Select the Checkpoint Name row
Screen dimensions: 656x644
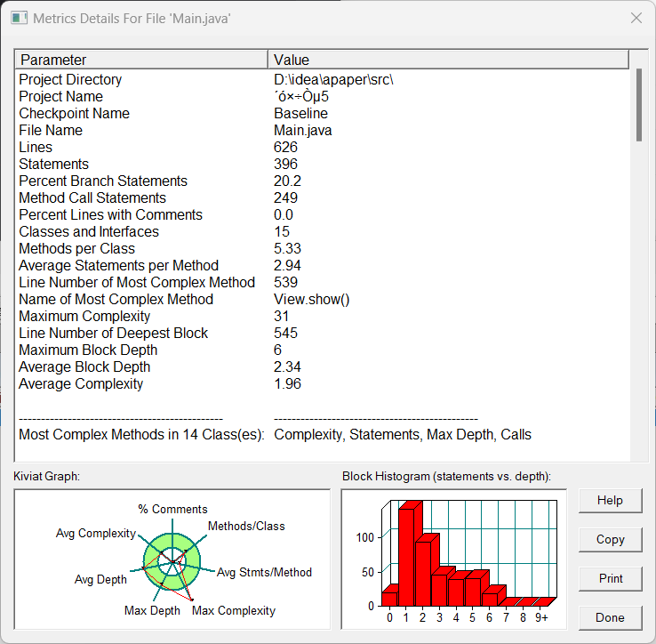[x=322, y=114]
